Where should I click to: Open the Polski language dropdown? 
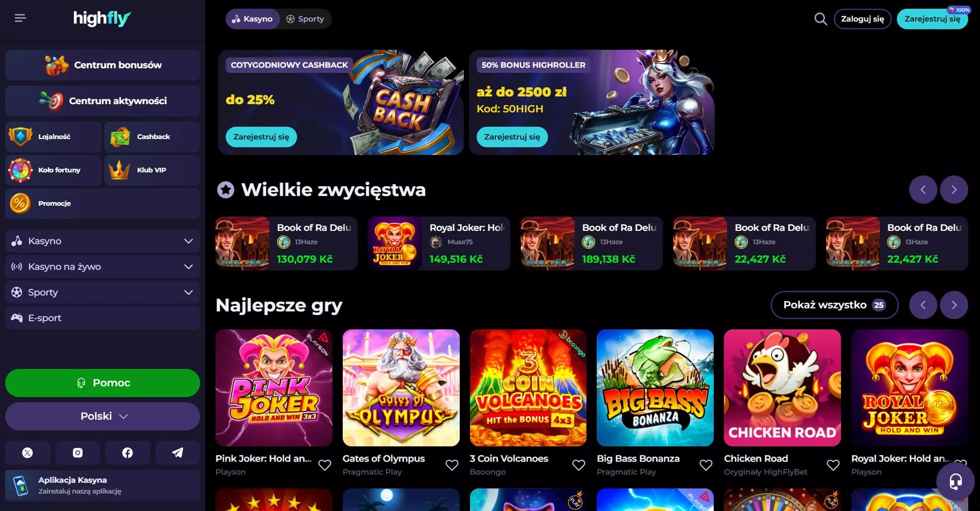tap(103, 416)
